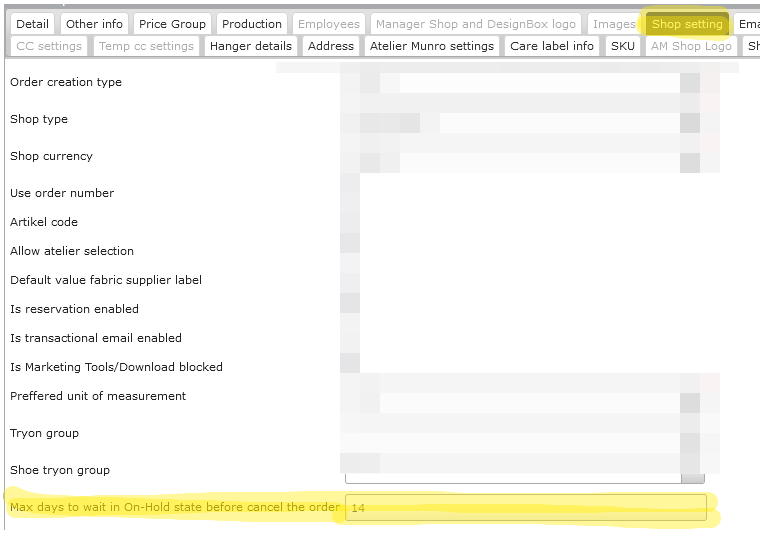Image resolution: width=760 pixels, height=533 pixels.
Task: Go to the Production tab
Action: tap(251, 24)
